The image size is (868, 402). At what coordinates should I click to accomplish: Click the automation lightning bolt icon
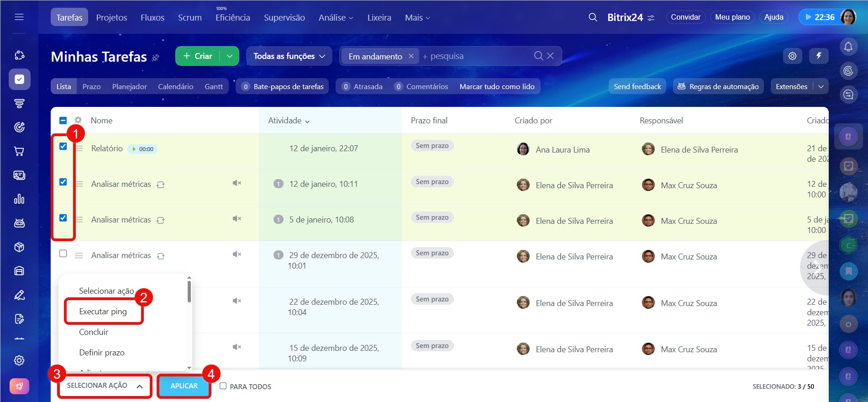819,56
